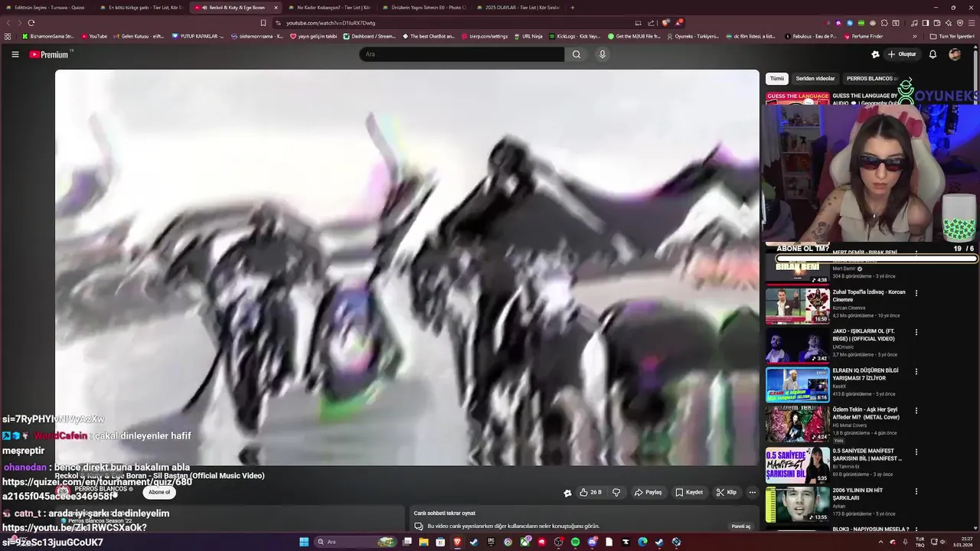Open the YouTube guide hamburger menu

tap(15, 54)
